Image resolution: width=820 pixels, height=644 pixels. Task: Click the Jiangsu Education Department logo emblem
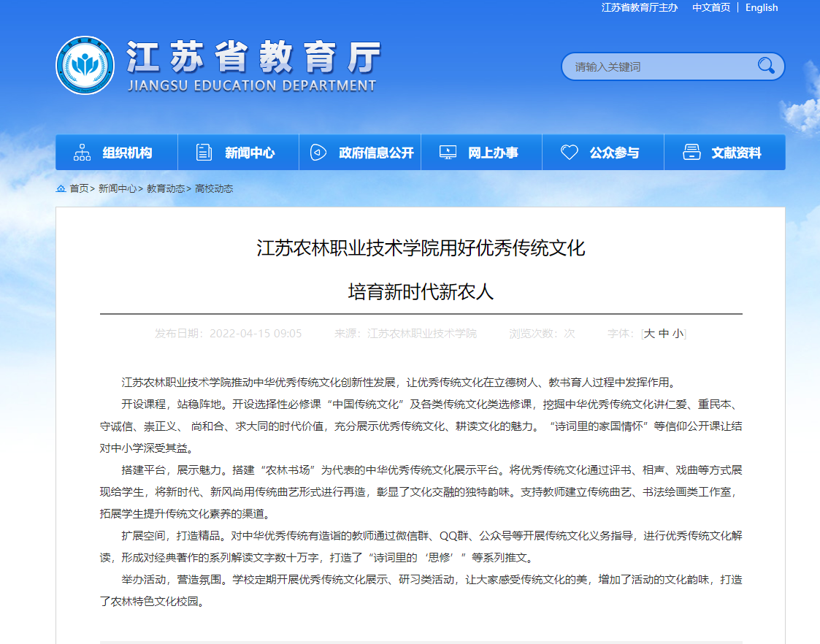[85, 65]
